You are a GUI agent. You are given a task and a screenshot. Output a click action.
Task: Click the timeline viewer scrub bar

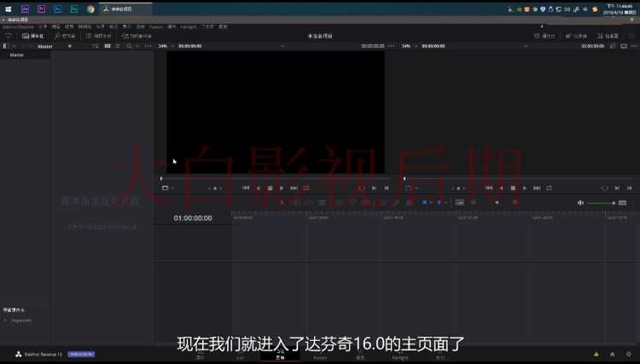tap(519, 179)
